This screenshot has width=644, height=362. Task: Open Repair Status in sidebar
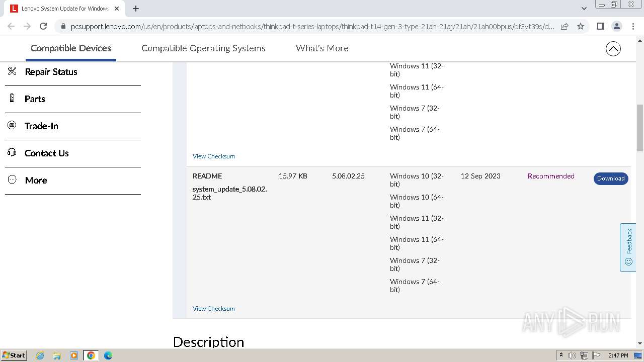point(51,71)
